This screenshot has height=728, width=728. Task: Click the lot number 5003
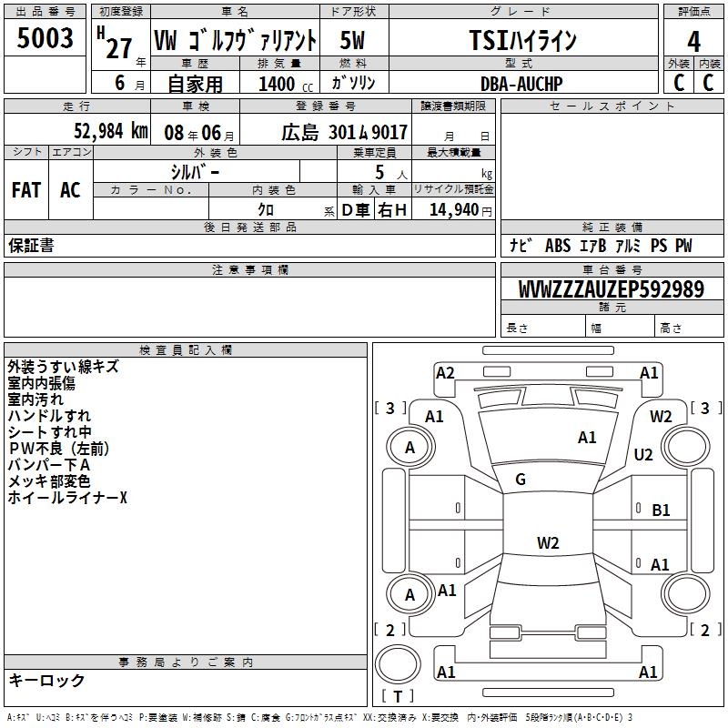45,38
